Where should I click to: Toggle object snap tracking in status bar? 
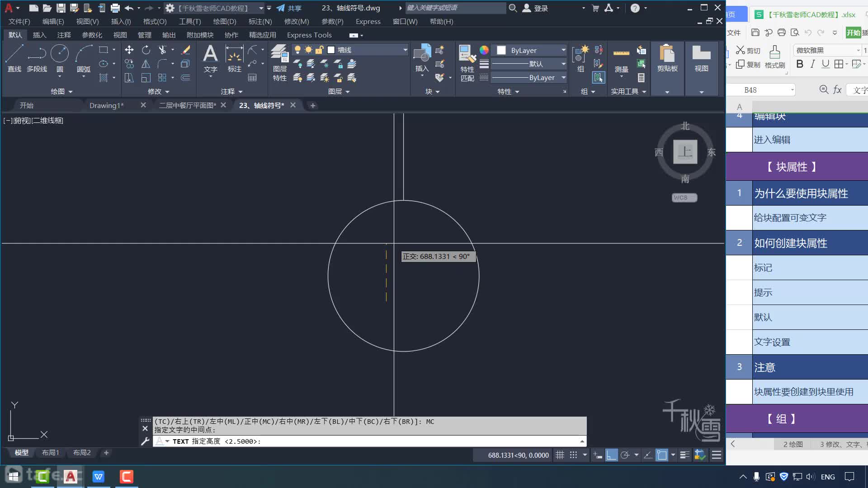[x=648, y=455]
